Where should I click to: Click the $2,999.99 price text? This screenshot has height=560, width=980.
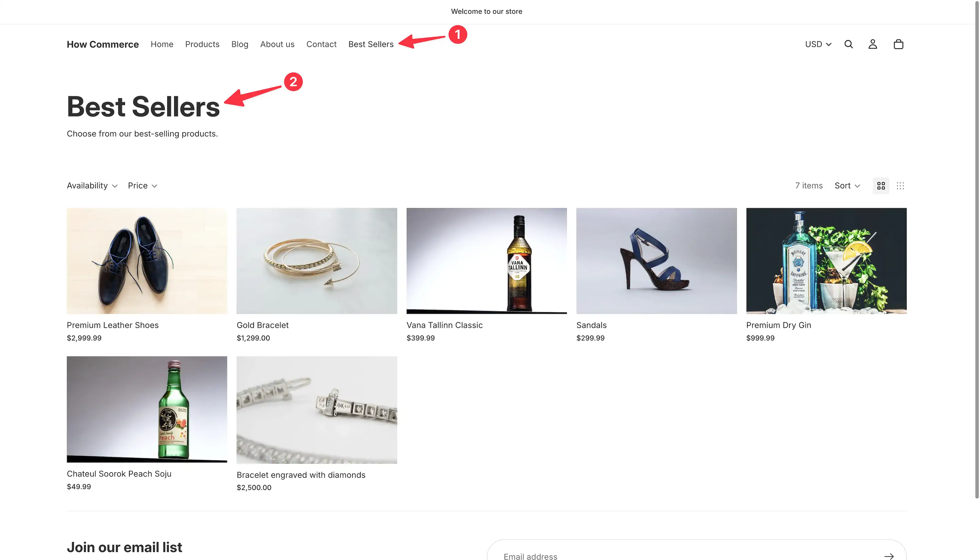tap(84, 338)
